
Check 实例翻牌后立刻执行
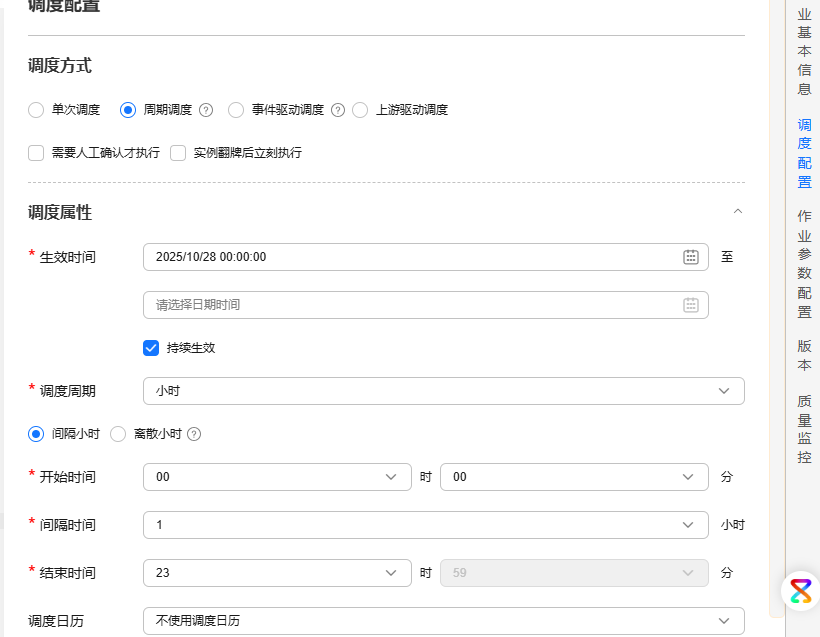177,153
